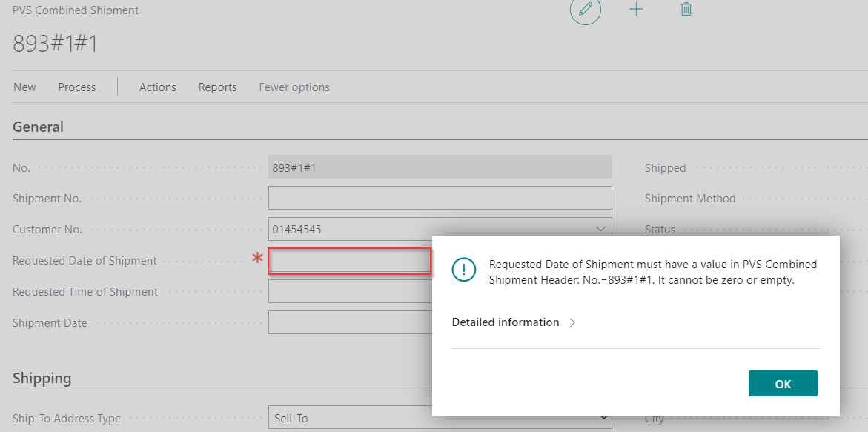Viewport: 868px width, 432px height.
Task: Click the 893#1#1 page title
Action: (x=55, y=43)
